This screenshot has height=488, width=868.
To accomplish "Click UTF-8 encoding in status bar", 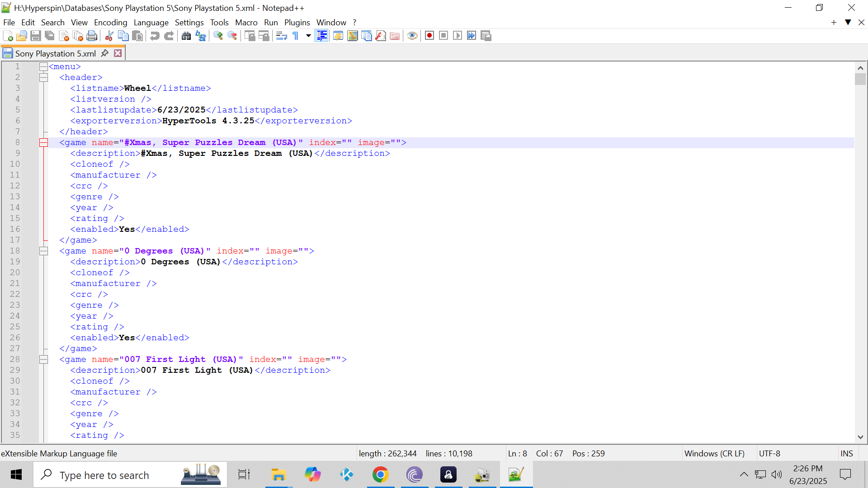I will [769, 454].
